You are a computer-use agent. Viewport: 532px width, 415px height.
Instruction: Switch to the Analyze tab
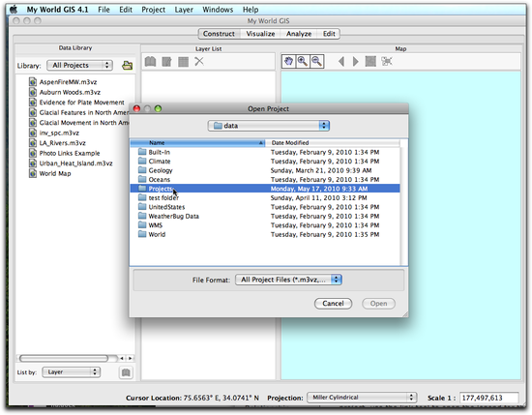[299, 34]
